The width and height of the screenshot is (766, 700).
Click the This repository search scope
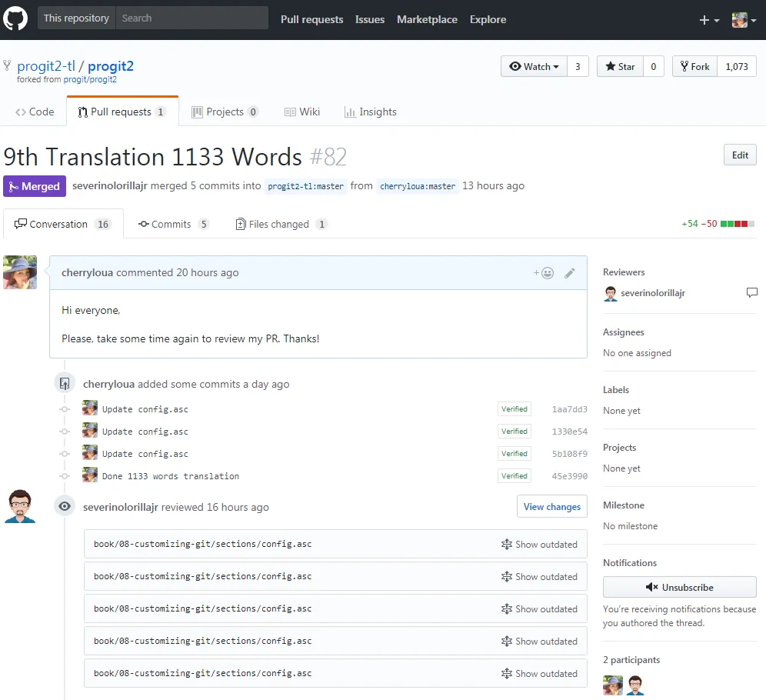click(76, 18)
